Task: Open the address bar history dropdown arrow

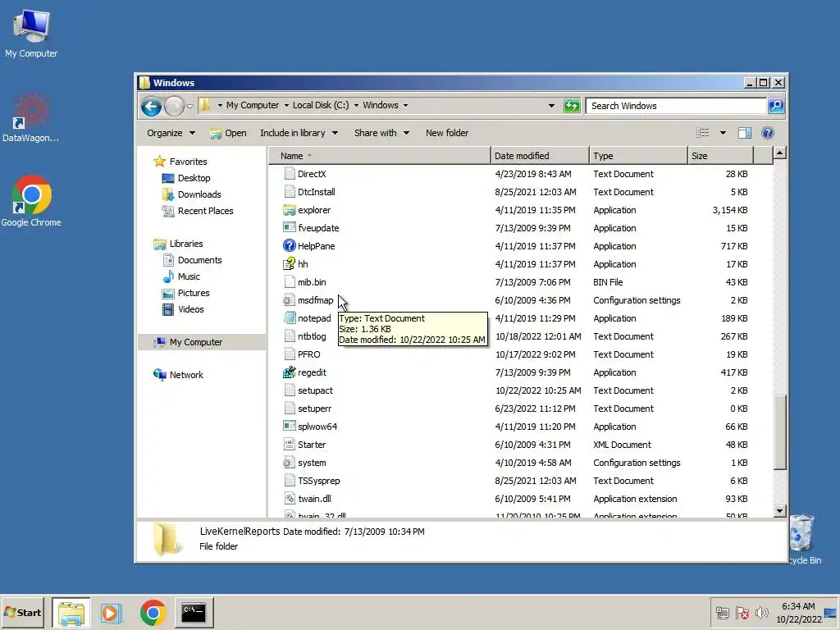Action: [551, 106]
